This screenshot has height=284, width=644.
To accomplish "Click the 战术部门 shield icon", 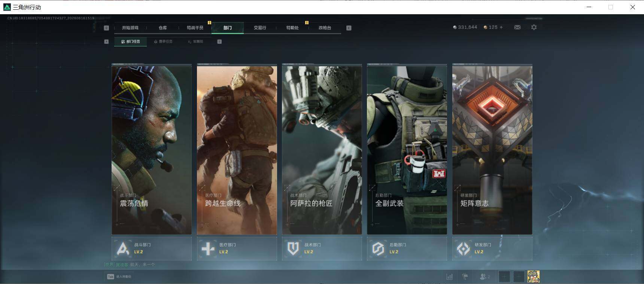I will [293, 248].
